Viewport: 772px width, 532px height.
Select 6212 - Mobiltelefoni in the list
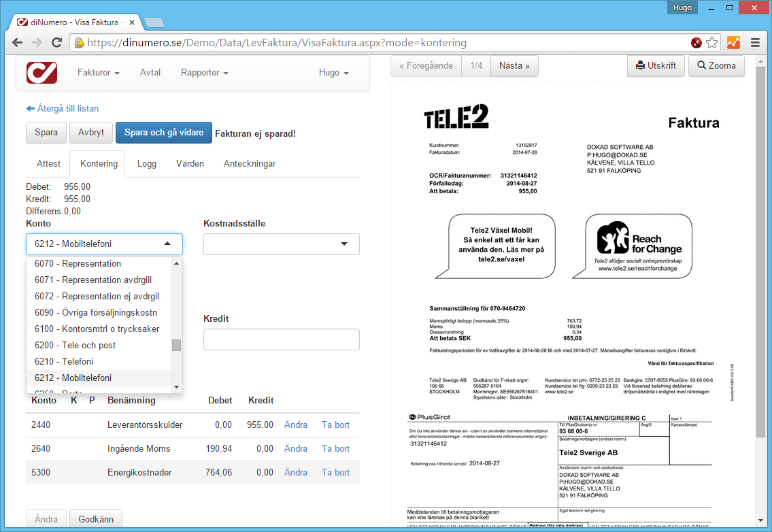click(99, 378)
